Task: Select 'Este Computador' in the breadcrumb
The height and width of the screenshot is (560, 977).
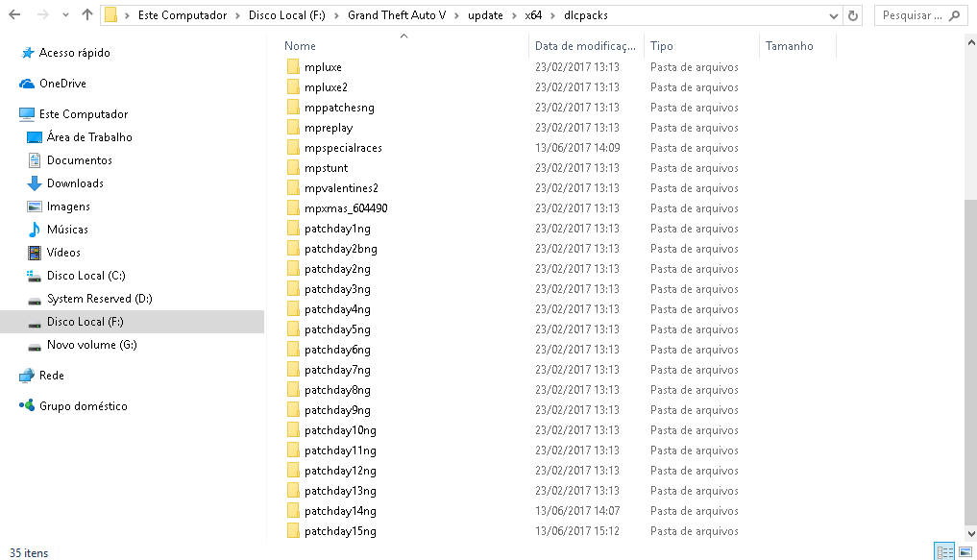Action: (182, 15)
